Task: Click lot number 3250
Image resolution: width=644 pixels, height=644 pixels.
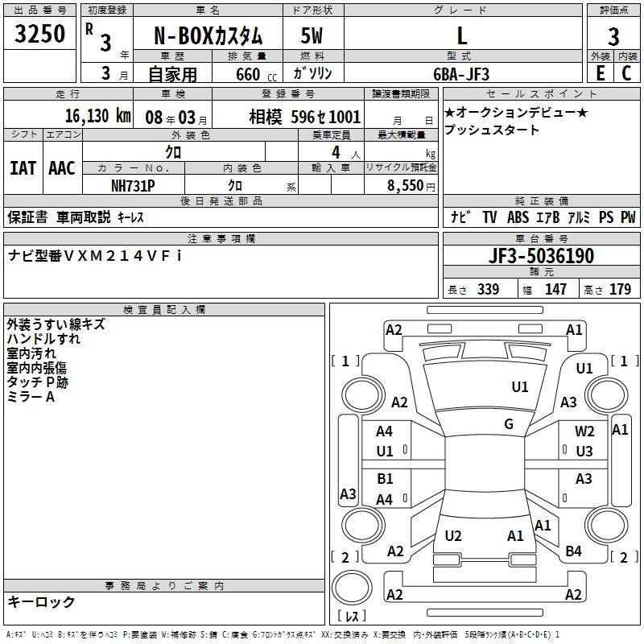Action: (x=40, y=34)
